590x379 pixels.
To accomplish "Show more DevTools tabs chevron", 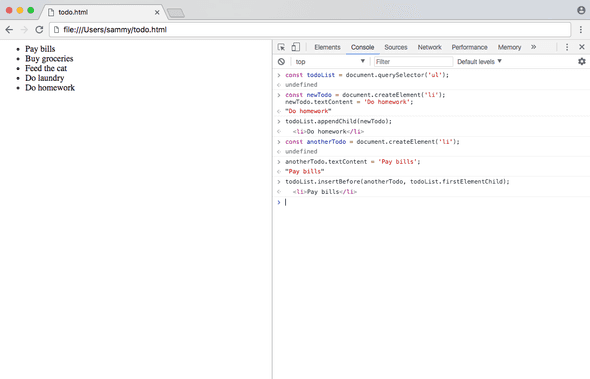I will pyautogui.click(x=534, y=47).
